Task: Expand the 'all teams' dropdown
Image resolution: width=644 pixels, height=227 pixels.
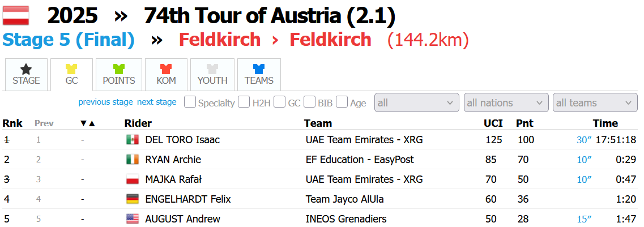Action: coord(595,102)
